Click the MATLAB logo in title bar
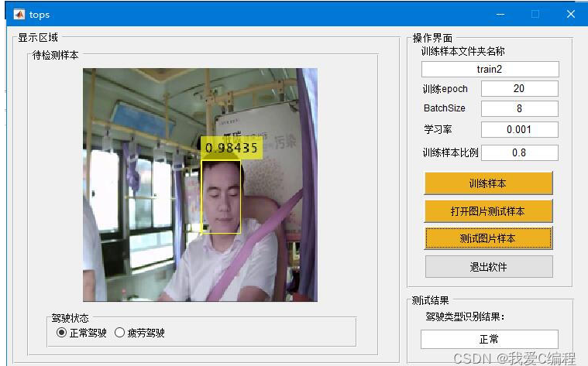Screen dimensions: 588x366 [x=18, y=14]
